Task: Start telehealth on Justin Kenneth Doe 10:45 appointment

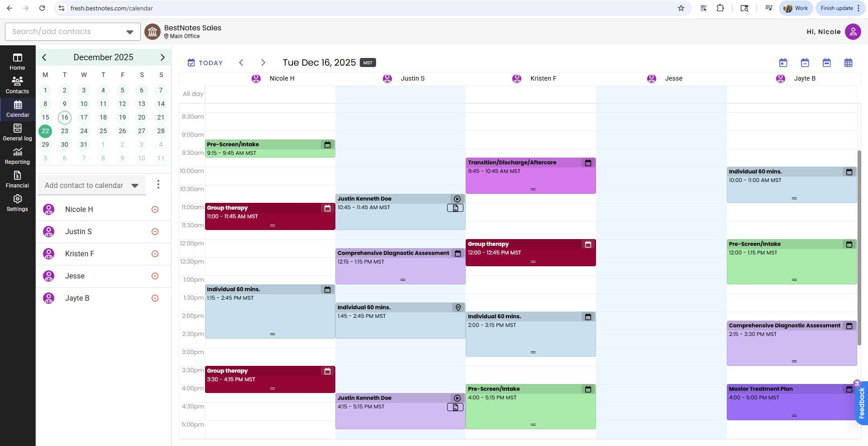Action: (x=457, y=199)
